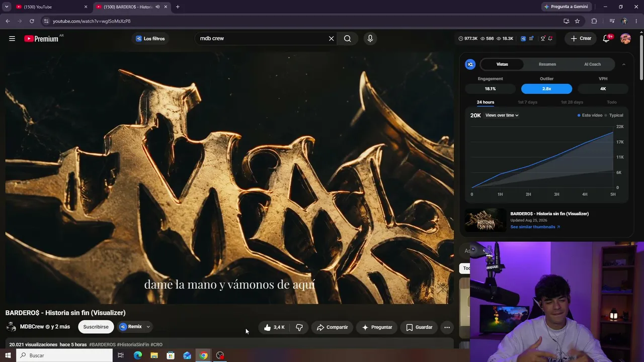Open Chrome media controls icon

click(612, 21)
